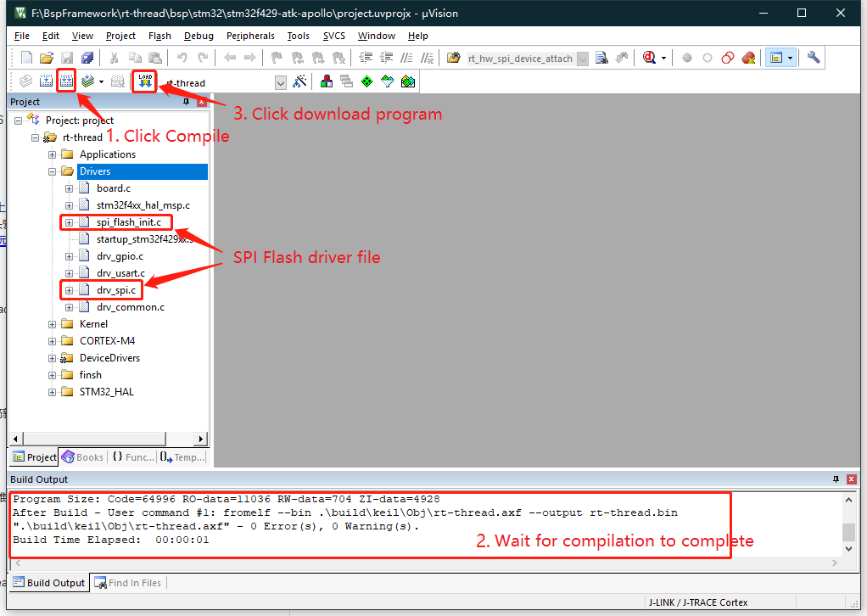Open Options for Target magic wand icon
867x616 pixels.
[x=299, y=82]
